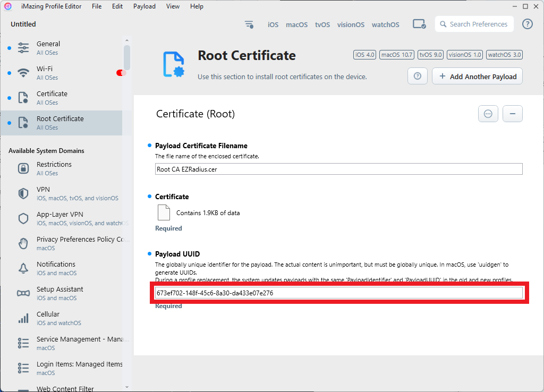
Task: Toggle the blue dot beside the Certificate field
Action: pos(149,197)
